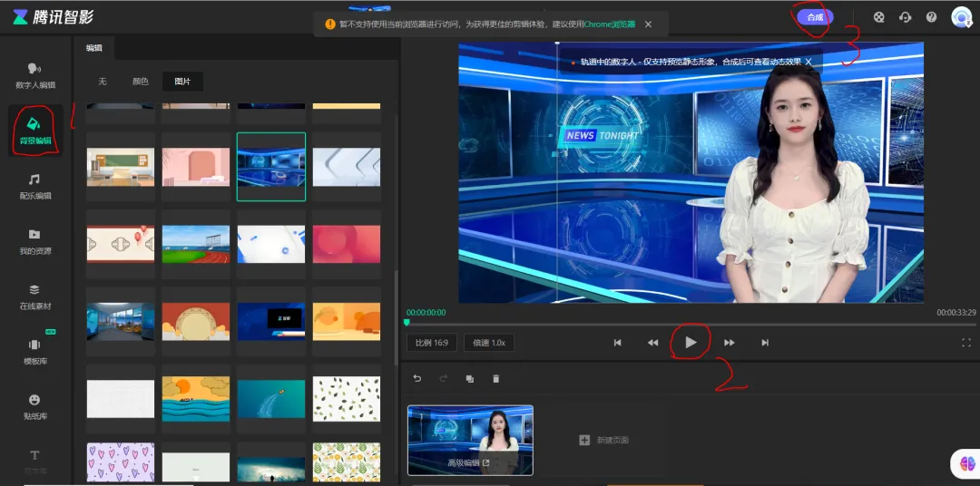The image size is (980, 486).
Task: Click the trash delete icon
Action: [x=495, y=379]
